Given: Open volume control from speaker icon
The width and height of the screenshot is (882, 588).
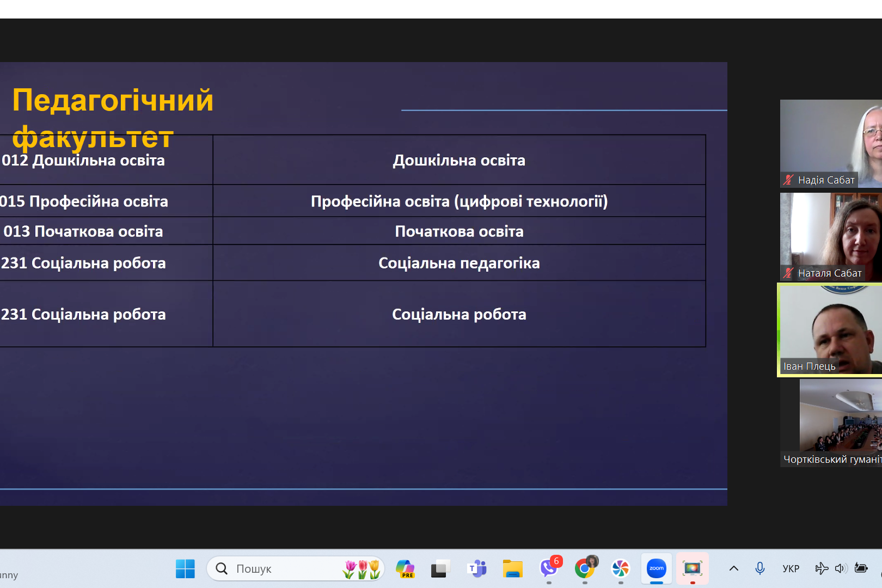Looking at the screenshot, I should pyautogui.click(x=840, y=569).
